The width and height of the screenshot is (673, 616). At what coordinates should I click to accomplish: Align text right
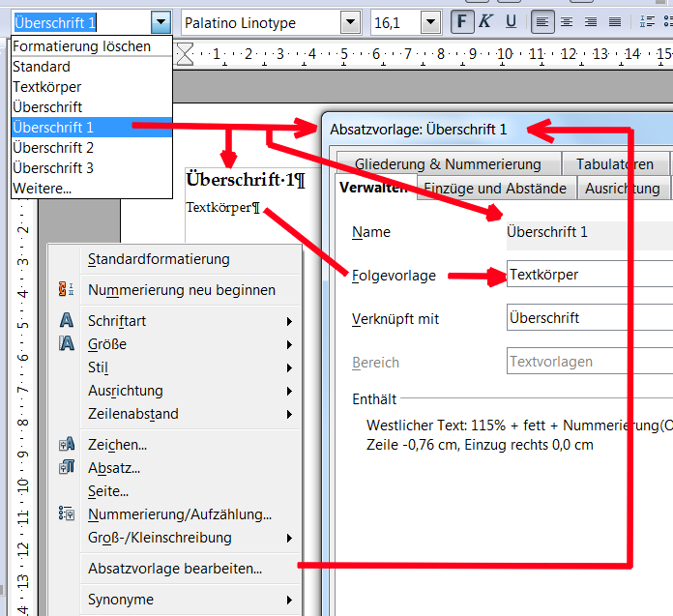590,22
